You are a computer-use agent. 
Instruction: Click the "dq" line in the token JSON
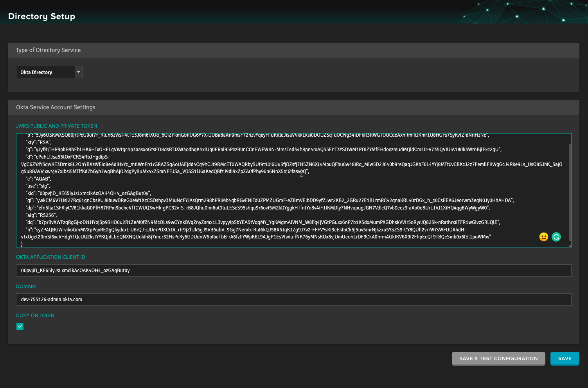point(263,222)
